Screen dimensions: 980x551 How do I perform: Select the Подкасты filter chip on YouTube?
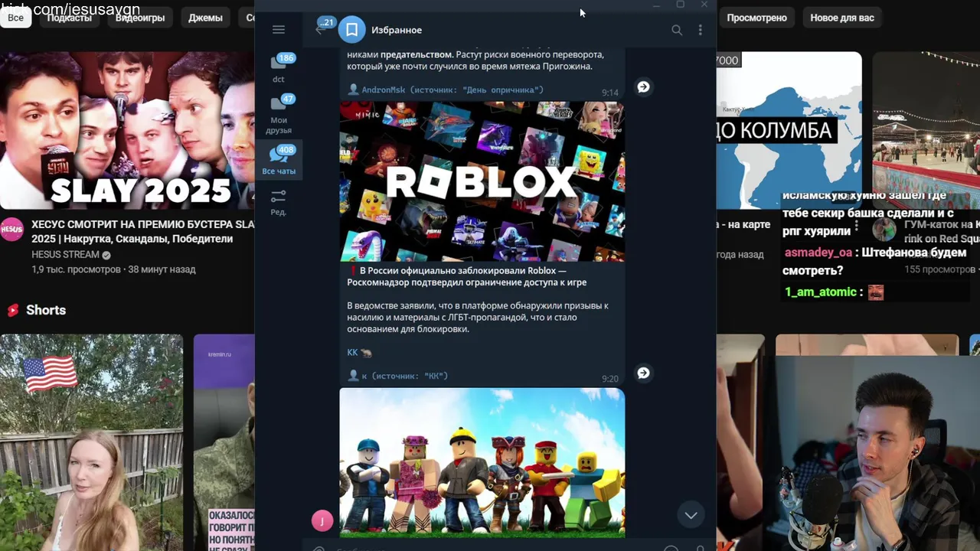[x=69, y=17]
